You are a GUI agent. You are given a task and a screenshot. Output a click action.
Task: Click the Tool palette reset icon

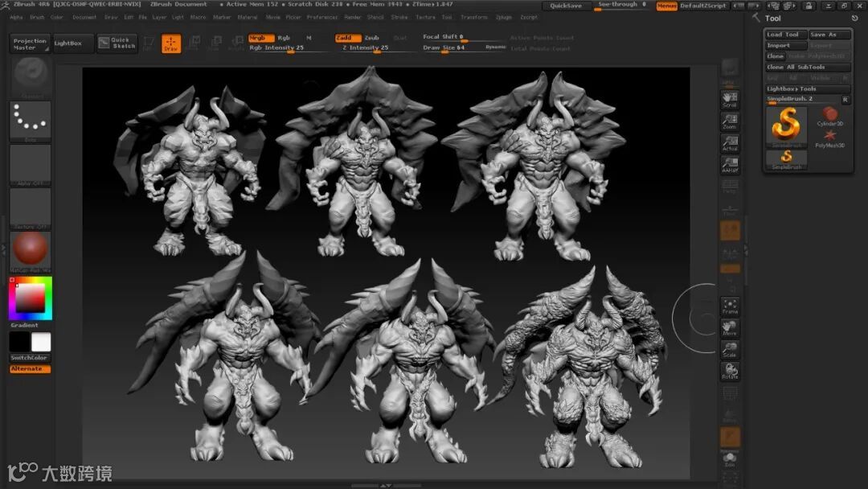(x=854, y=18)
